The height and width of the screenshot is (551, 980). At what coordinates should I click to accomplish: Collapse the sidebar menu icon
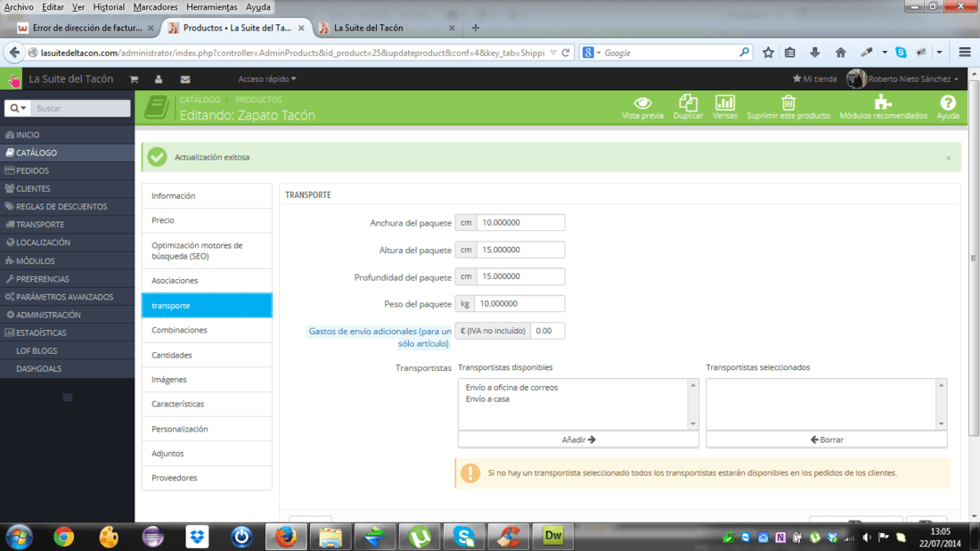[x=68, y=397]
